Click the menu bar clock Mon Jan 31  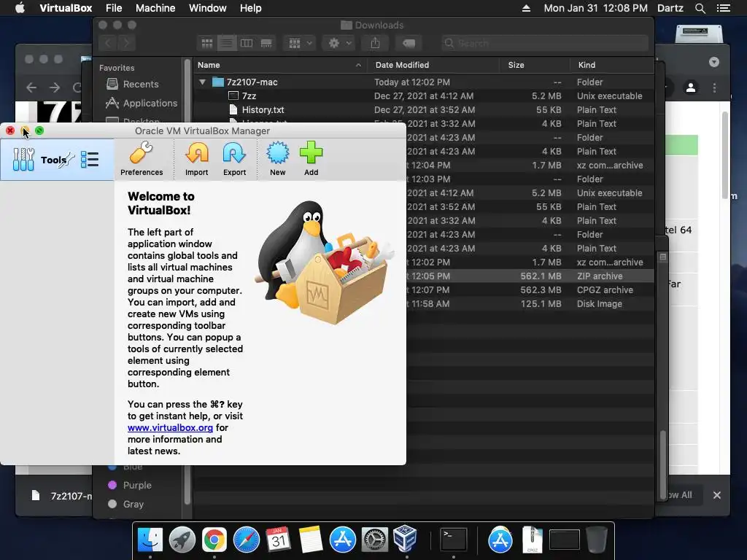(595, 8)
